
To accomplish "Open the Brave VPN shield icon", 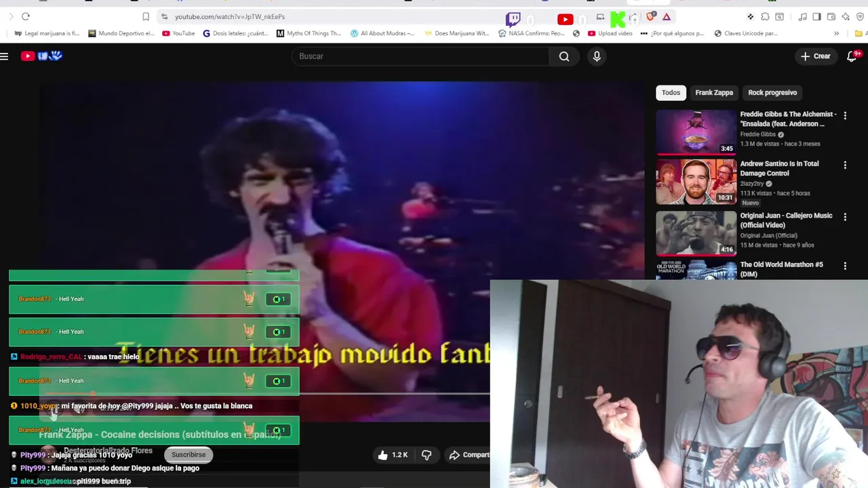I will point(859,17).
